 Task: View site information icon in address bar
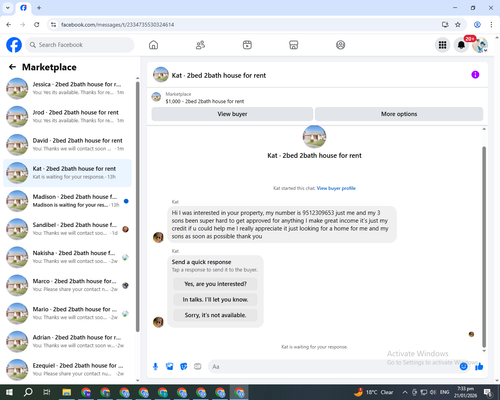pos(53,25)
